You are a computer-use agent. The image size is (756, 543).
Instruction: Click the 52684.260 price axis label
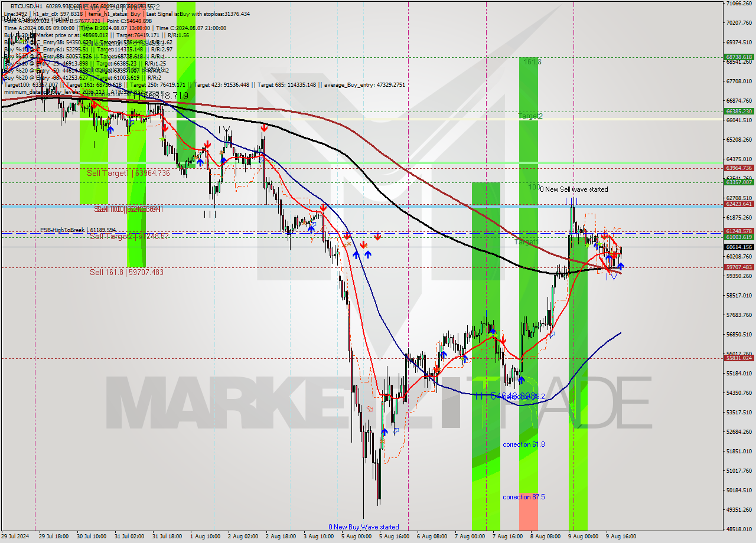point(739,432)
